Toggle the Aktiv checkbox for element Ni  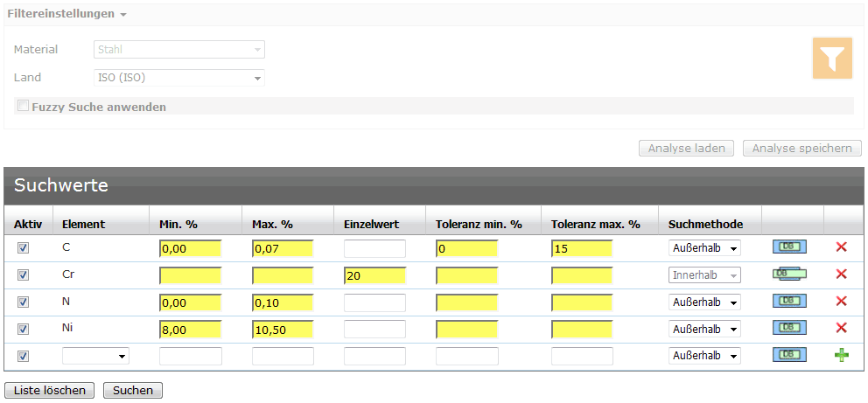[x=24, y=330]
